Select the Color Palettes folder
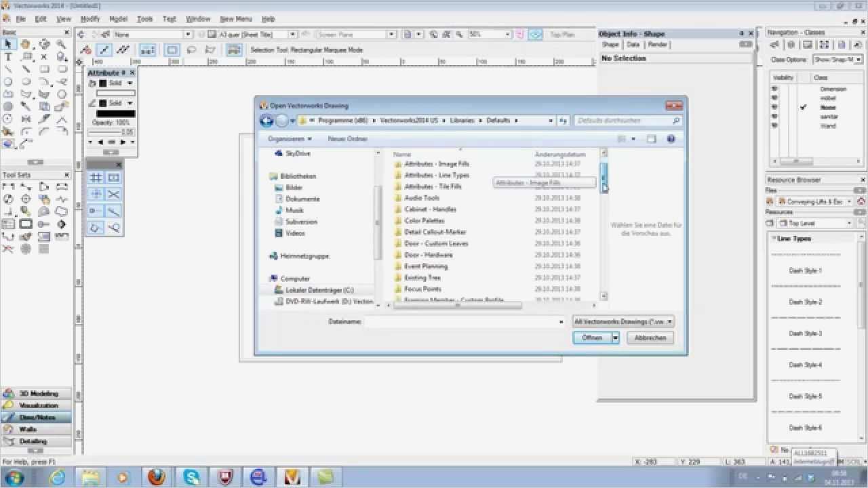 (x=424, y=221)
